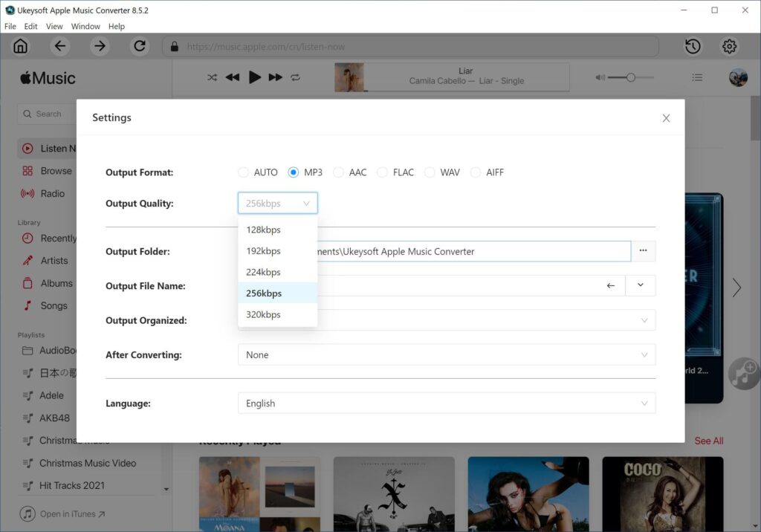This screenshot has width=761, height=532.
Task: Click the Search field in sidebar
Action: [x=47, y=114]
